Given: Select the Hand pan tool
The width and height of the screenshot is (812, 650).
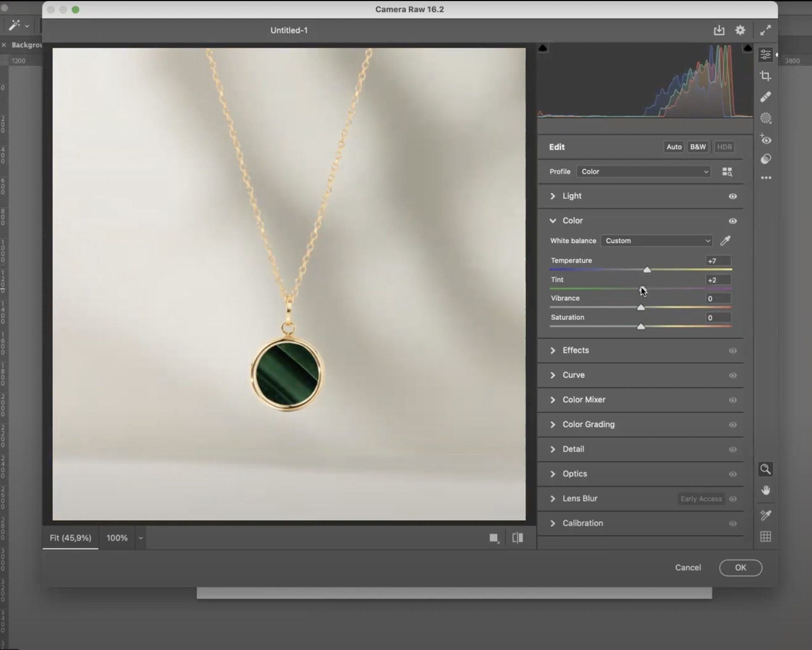Looking at the screenshot, I should click(x=765, y=490).
